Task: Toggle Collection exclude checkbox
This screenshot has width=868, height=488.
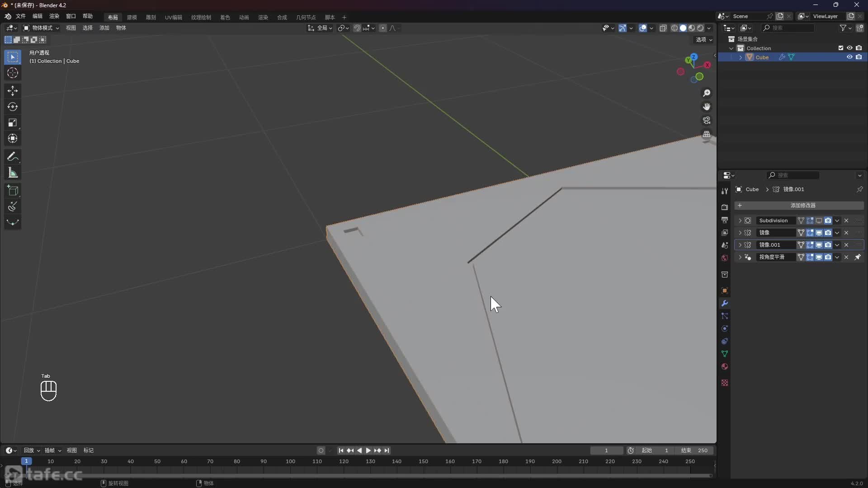Action: (x=841, y=48)
